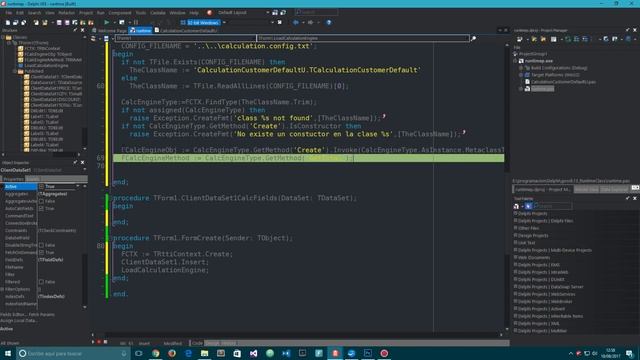Open Microsoft Edge from the taskbar
The image size is (640, 360).
[x=188, y=353]
